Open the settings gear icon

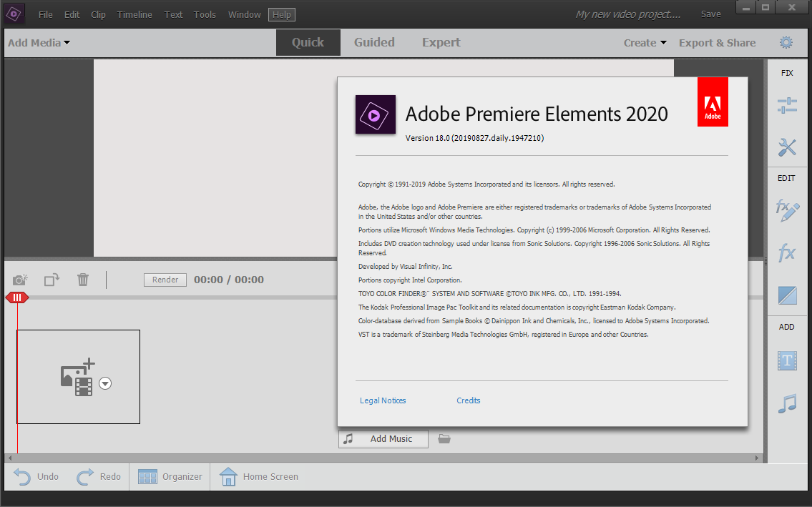786,42
